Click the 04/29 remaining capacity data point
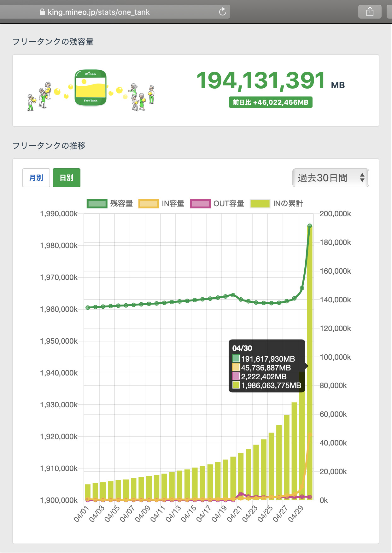Viewport: 392px width, 553px height. pos(302,288)
